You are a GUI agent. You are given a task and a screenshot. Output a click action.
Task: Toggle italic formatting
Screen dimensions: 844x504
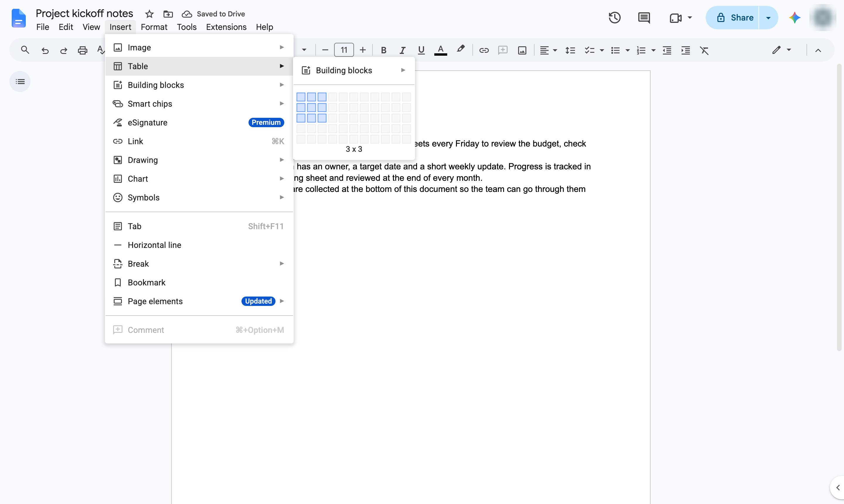tap(402, 50)
